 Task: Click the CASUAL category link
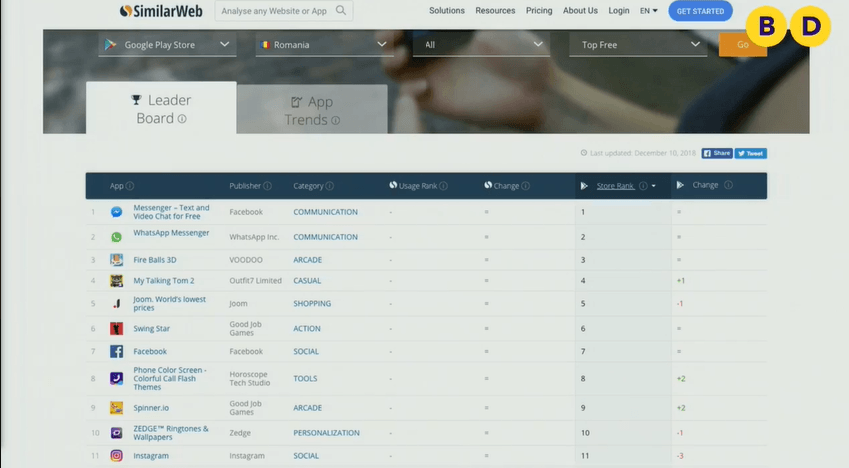(x=307, y=281)
